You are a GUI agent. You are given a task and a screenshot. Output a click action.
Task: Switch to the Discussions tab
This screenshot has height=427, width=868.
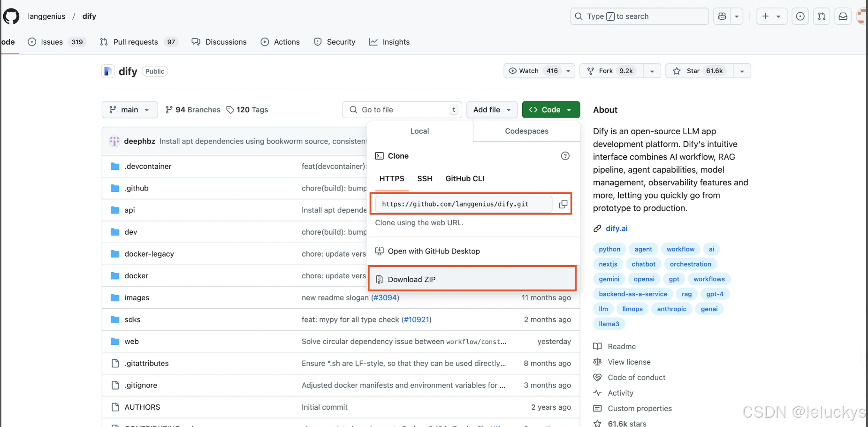[219, 42]
